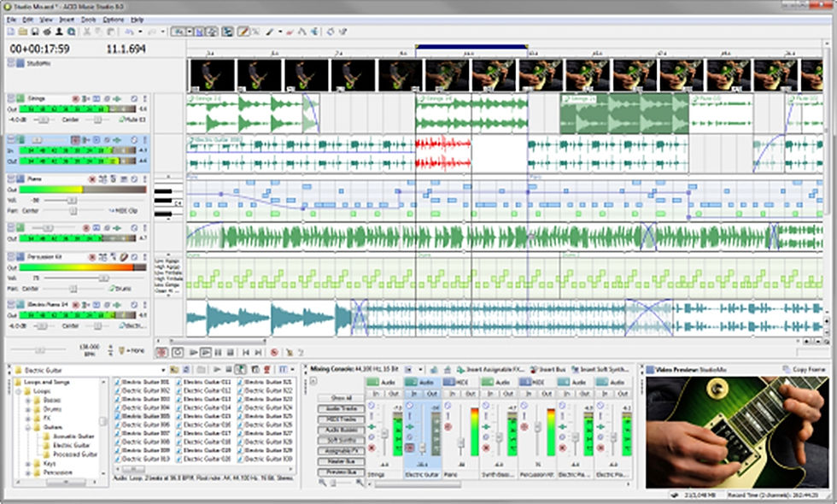Click the Soft Synths mixer button
The image size is (837, 504).
(341, 441)
